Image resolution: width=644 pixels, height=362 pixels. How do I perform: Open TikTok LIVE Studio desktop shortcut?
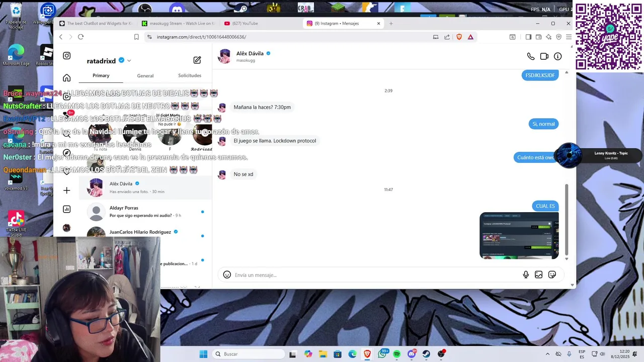tap(16, 224)
